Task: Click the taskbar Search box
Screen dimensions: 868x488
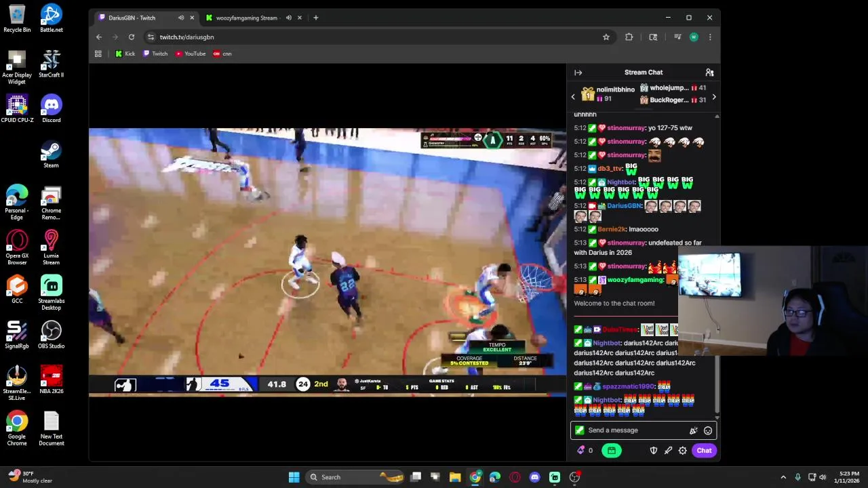Action: pyautogui.click(x=356, y=477)
